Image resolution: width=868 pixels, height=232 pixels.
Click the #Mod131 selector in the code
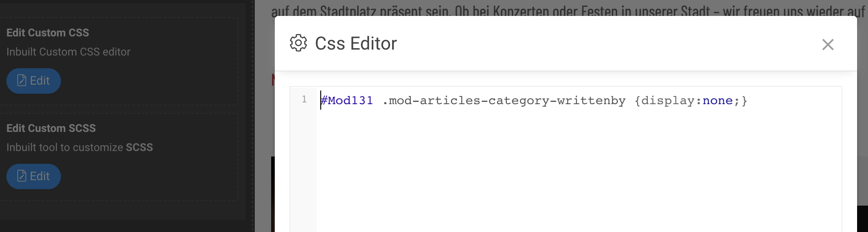[x=347, y=101]
